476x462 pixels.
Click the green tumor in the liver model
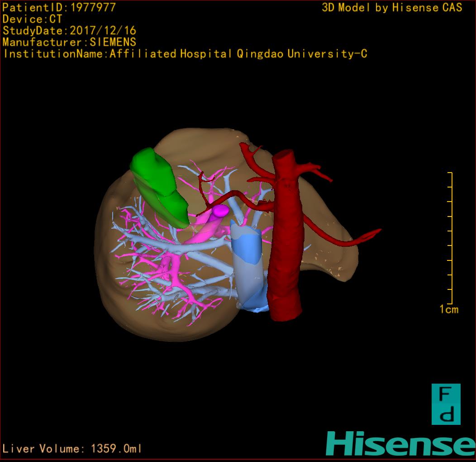point(159,188)
